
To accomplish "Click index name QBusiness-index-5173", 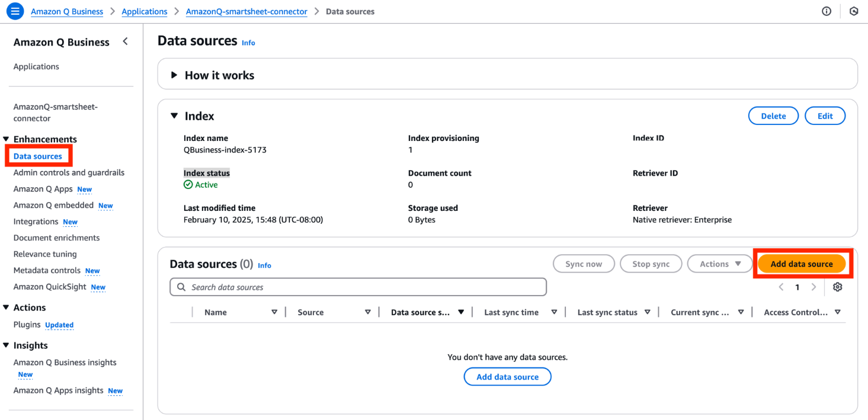I will point(225,150).
